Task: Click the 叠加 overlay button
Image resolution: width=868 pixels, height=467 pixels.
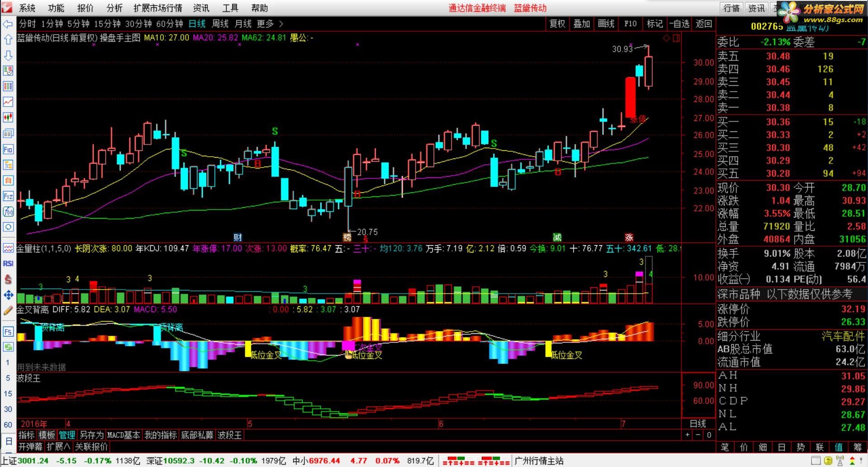Action: [581, 24]
